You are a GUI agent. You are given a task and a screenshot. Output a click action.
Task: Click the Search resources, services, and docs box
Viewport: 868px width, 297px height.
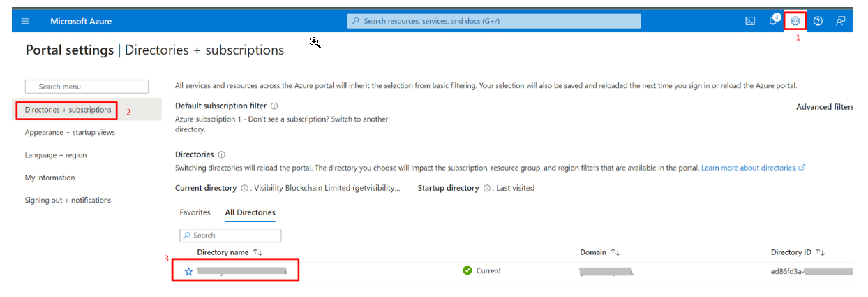pos(494,21)
